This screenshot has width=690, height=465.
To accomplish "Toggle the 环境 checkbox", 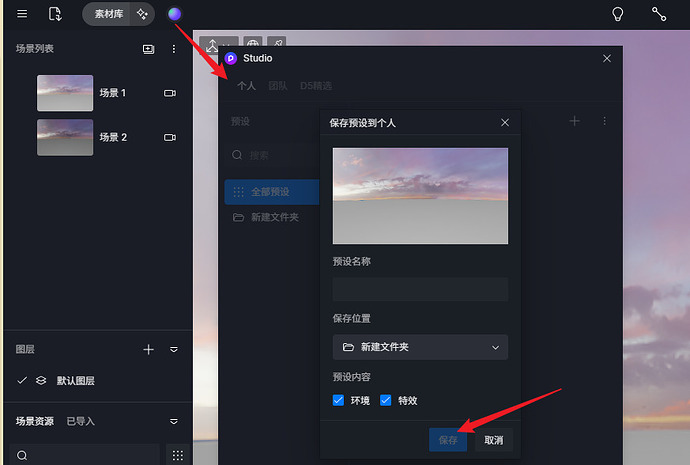I will [x=338, y=400].
